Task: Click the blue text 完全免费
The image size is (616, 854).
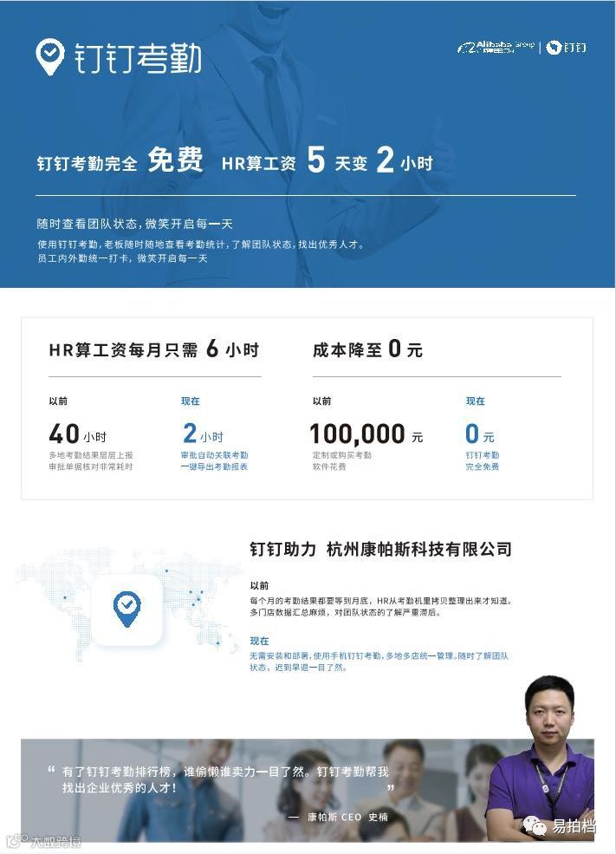Action: (x=482, y=466)
